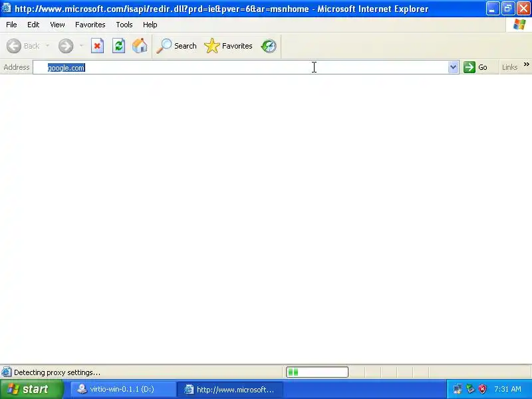Open the Forward button history dropdown arrow
This screenshot has width=532, height=399.
(81, 46)
